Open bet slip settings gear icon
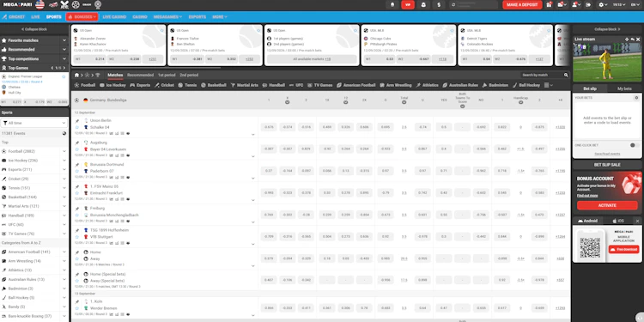Screen dimensions: 644x322 pos(636,98)
